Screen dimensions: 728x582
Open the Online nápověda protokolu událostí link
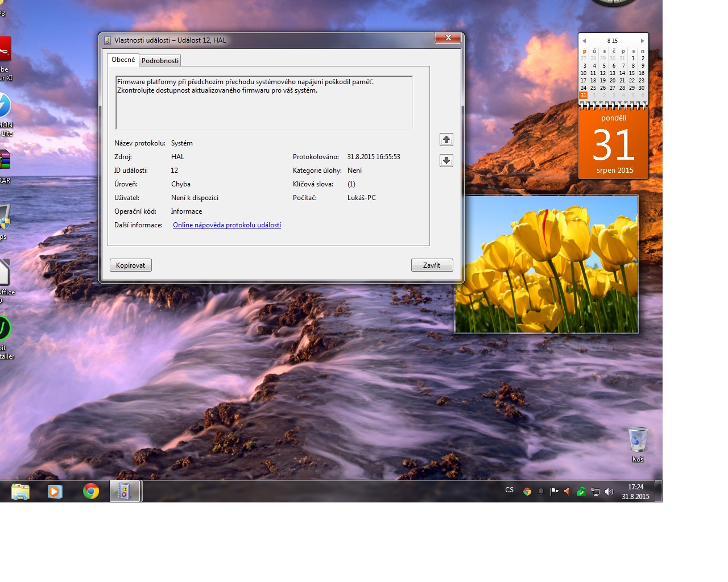[x=227, y=225]
